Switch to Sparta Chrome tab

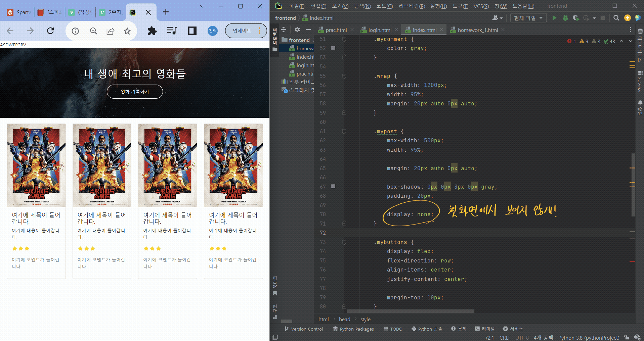(x=19, y=12)
